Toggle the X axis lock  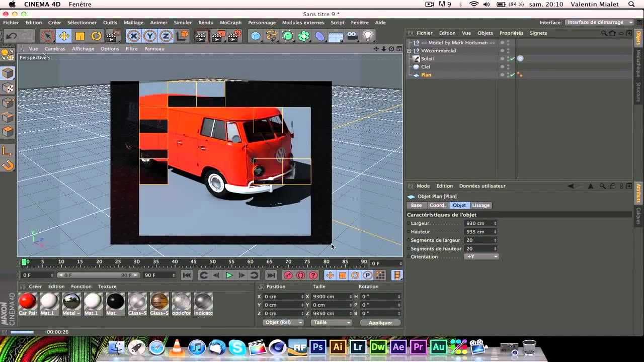point(133,36)
